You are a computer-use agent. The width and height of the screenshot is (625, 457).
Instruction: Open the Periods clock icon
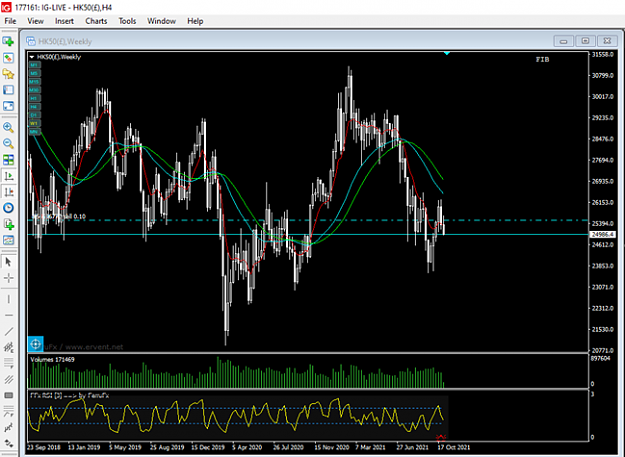8,208
